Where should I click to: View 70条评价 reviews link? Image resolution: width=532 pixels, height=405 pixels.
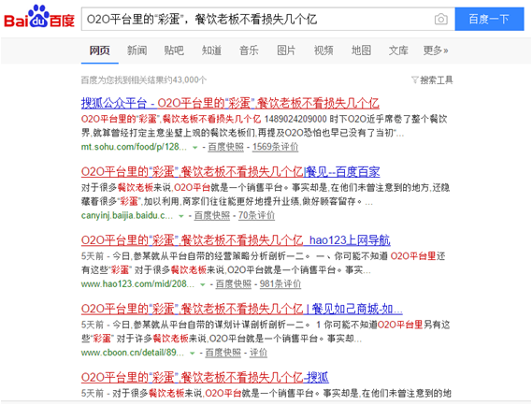[256, 215]
